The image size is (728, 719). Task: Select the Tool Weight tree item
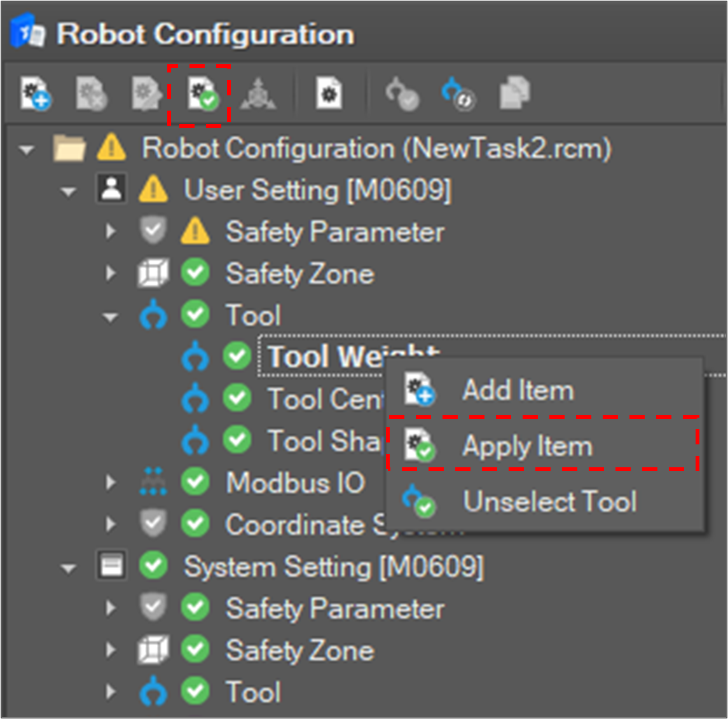coord(326,357)
